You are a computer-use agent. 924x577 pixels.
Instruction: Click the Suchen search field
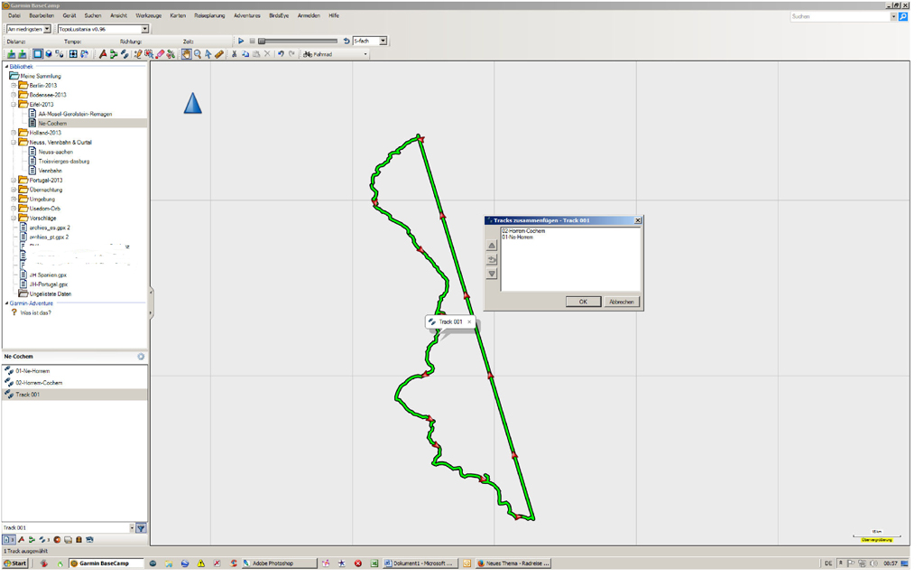point(840,16)
